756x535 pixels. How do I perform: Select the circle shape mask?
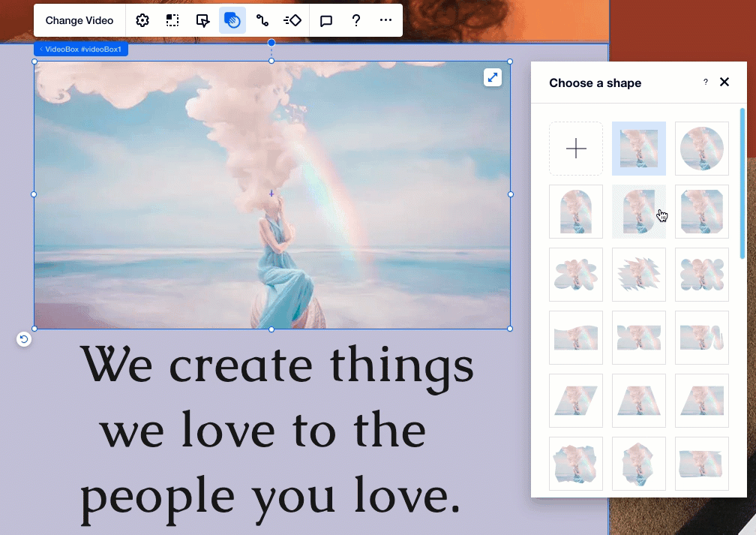(x=702, y=149)
